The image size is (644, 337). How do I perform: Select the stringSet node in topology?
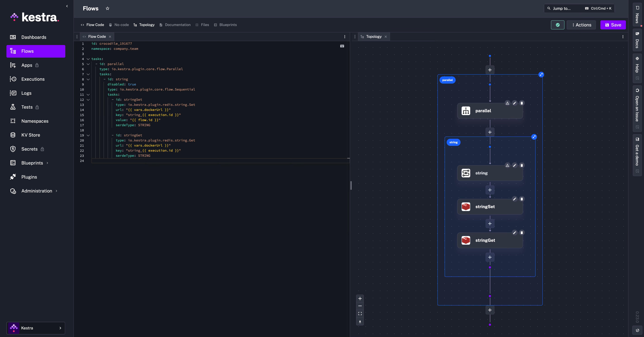(x=490, y=207)
